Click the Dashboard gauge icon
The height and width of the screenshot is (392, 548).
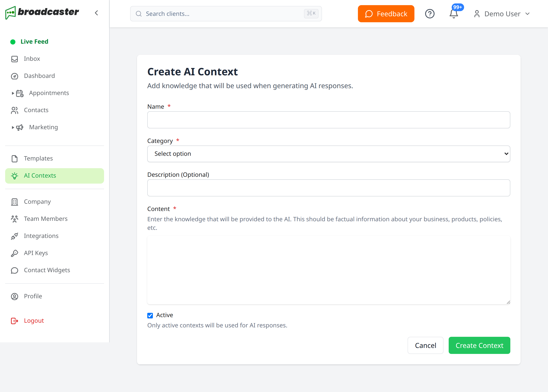[15, 76]
